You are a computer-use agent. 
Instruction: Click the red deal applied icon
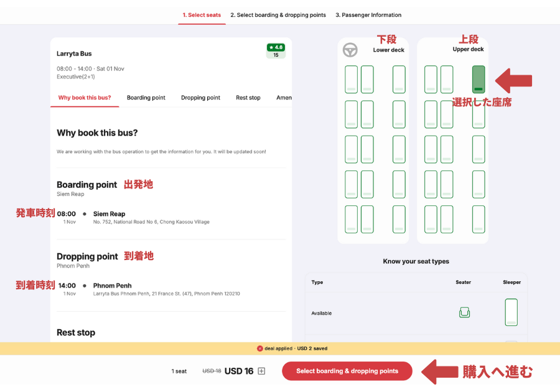coord(259,348)
